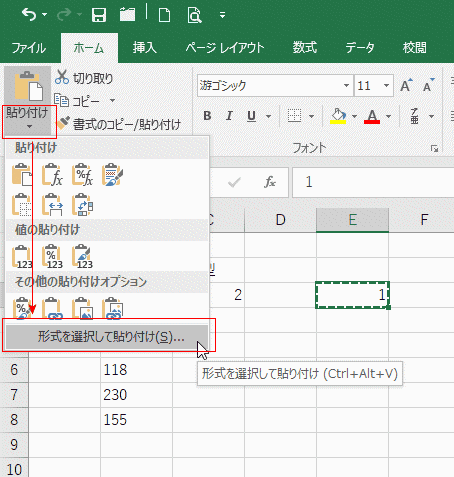Screen dimensions: 454x477
Task: Click the paste formulas (fx) icon
Action: pyautogui.click(x=52, y=174)
